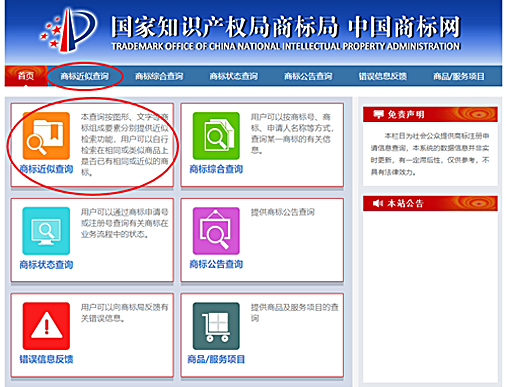Click the 提供商品及服务项目的查询 description text

(x=295, y=312)
